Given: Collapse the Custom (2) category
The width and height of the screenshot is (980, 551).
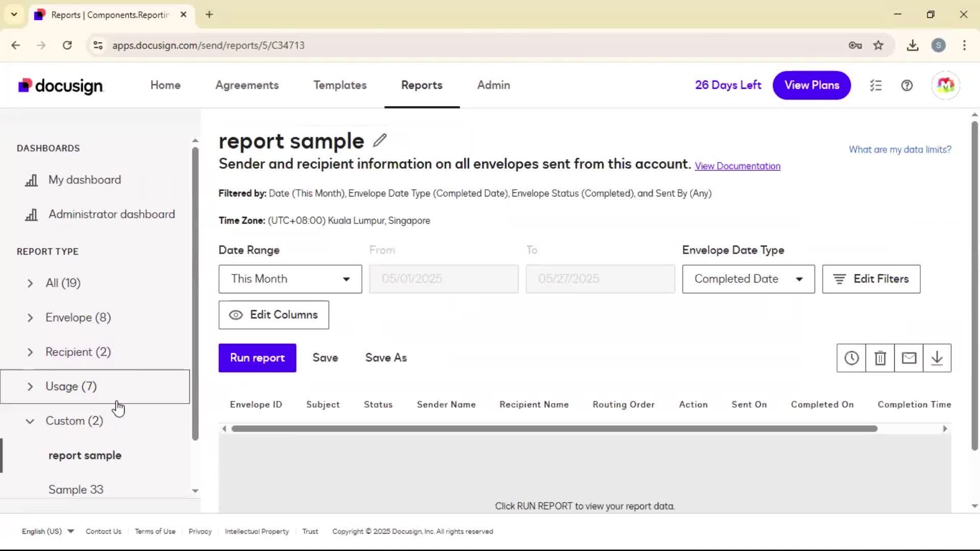Looking at the screenshot, I should pyautogui.click(x=30, y=421).
